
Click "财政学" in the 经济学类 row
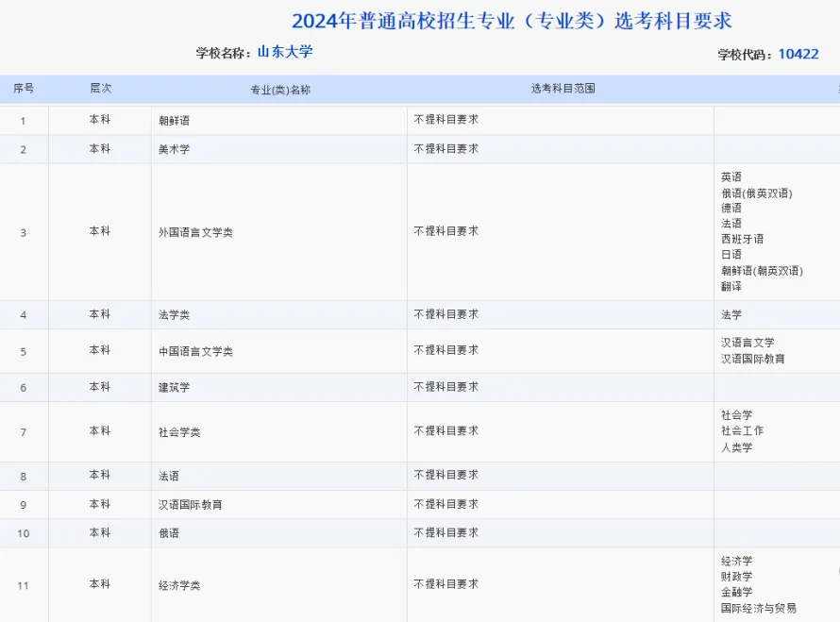pos(736,577)
